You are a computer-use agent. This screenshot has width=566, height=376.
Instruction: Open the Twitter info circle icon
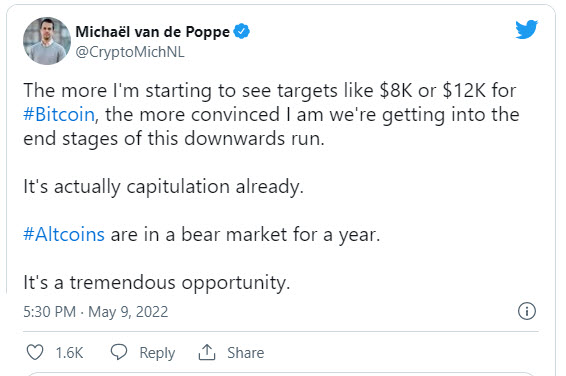click(527, 311)
